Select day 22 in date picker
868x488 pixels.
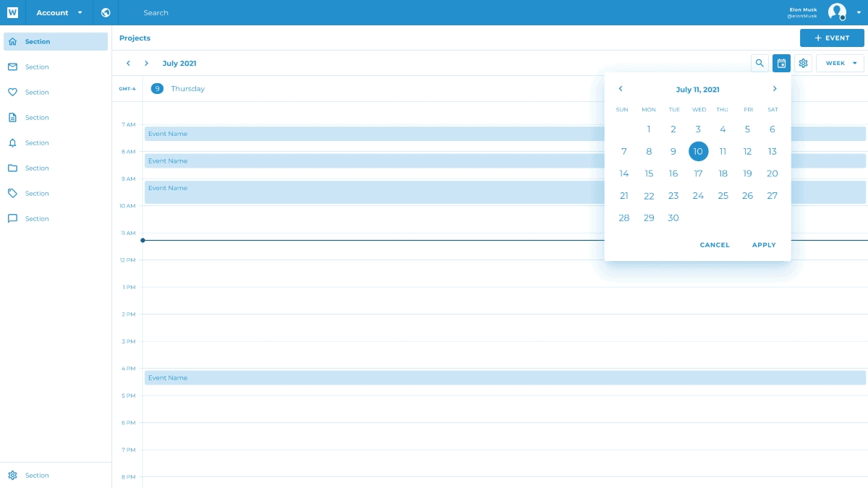pos(649,196)
